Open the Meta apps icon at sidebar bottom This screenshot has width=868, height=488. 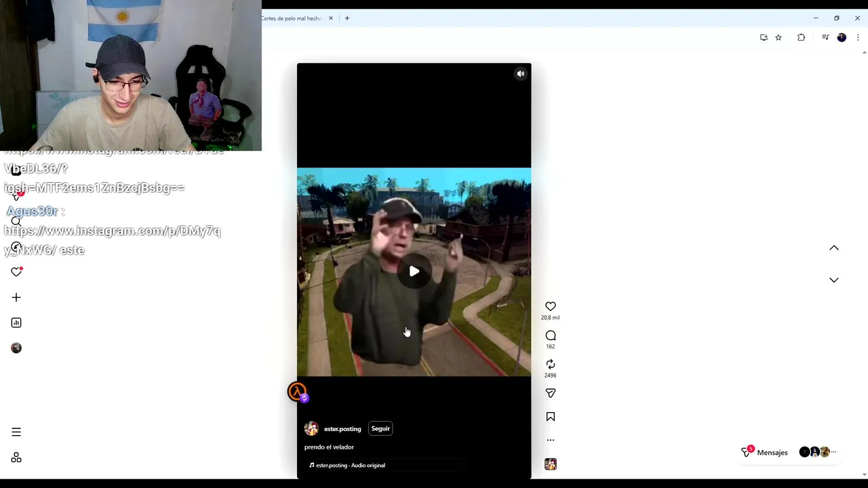(x=16, y=457)
